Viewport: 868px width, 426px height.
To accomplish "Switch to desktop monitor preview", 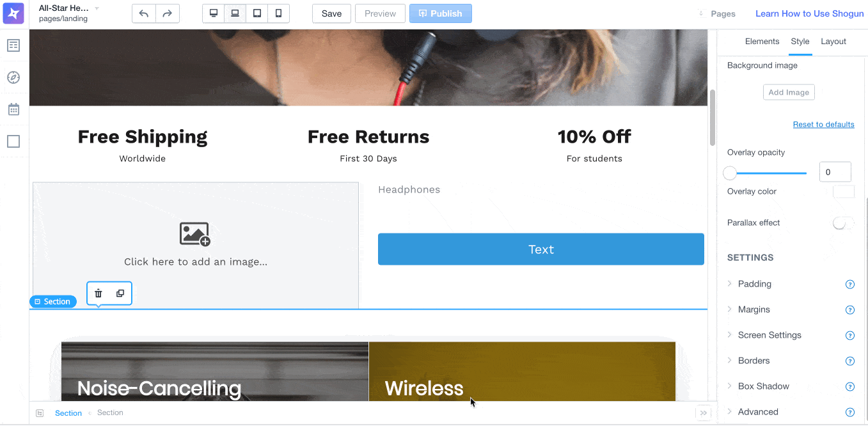I will click(x=214, y=13).
